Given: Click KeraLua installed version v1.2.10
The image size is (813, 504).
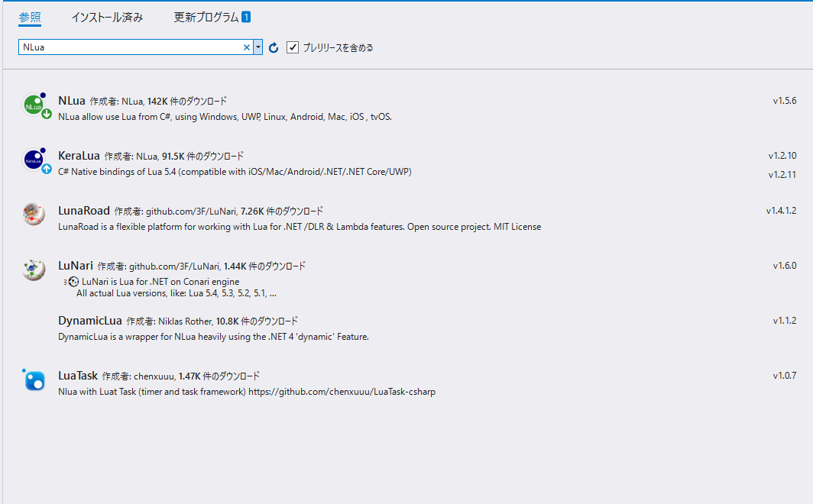Looking at the screenshot, I should (782, 155).
